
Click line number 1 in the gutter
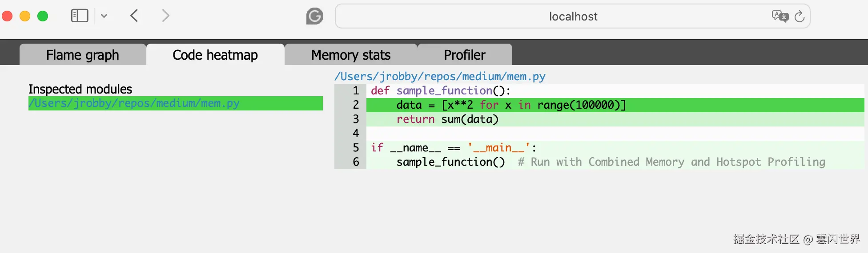(356, 91)
